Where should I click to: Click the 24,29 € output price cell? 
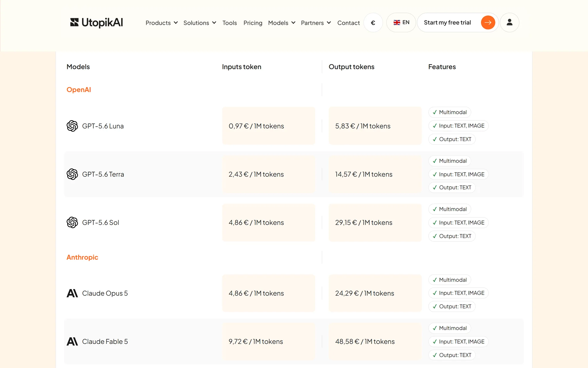point(375,293)
